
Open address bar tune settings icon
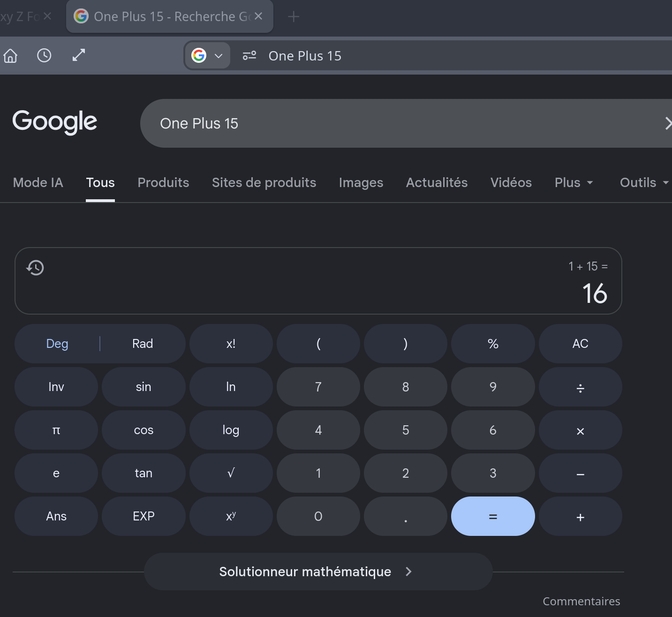(x=249, y=56)
